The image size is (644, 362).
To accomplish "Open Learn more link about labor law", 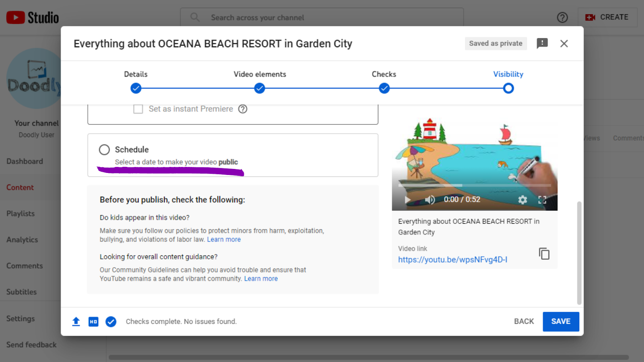I will (224, 239).
